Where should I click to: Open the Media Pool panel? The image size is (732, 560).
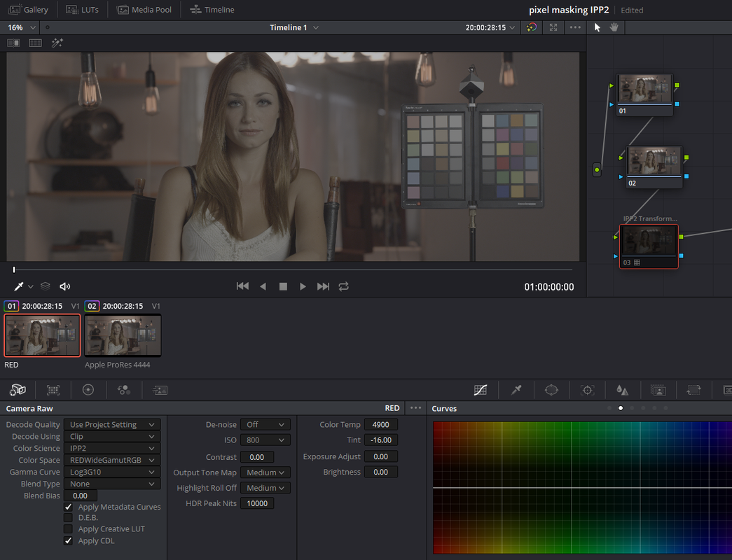tap(144, 10)
